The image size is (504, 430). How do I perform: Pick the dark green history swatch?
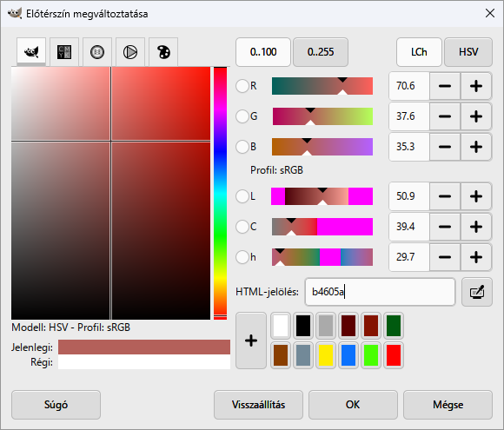394,326
